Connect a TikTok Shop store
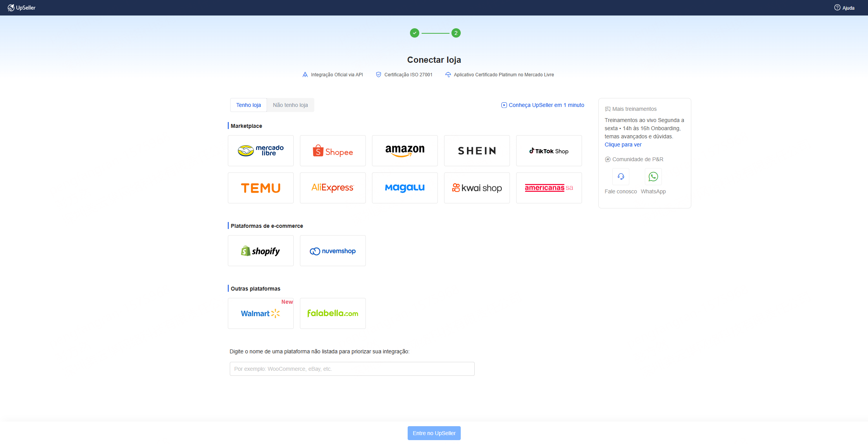Screen dimensions: 868x444 549,151
